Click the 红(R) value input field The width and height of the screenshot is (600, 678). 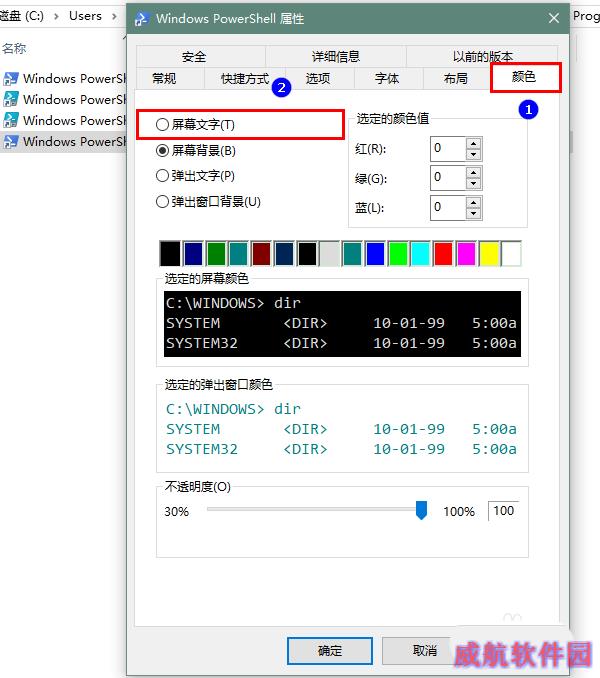[x=448, y=149]
